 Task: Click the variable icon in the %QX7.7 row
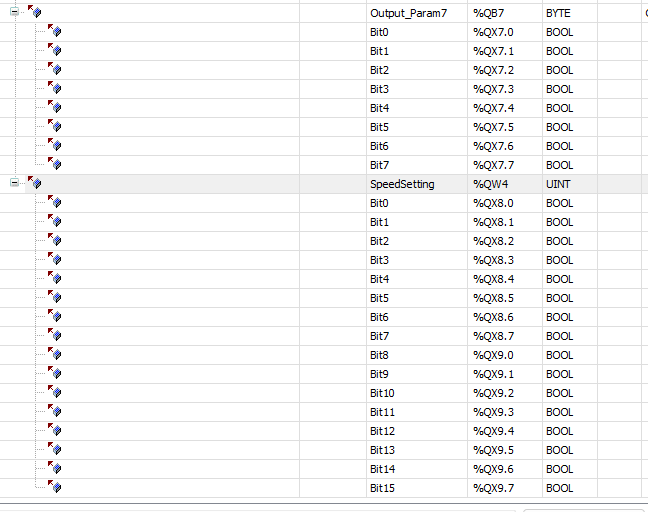click(56, 165)
